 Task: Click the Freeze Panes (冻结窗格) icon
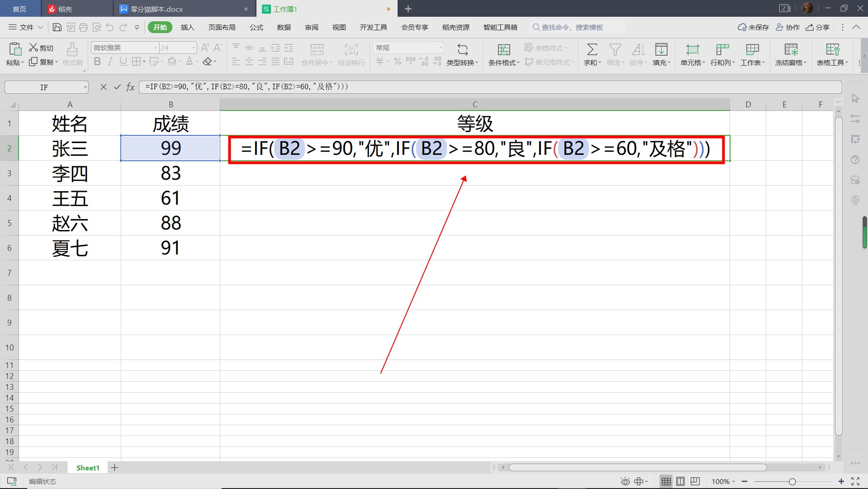(791, 49)
